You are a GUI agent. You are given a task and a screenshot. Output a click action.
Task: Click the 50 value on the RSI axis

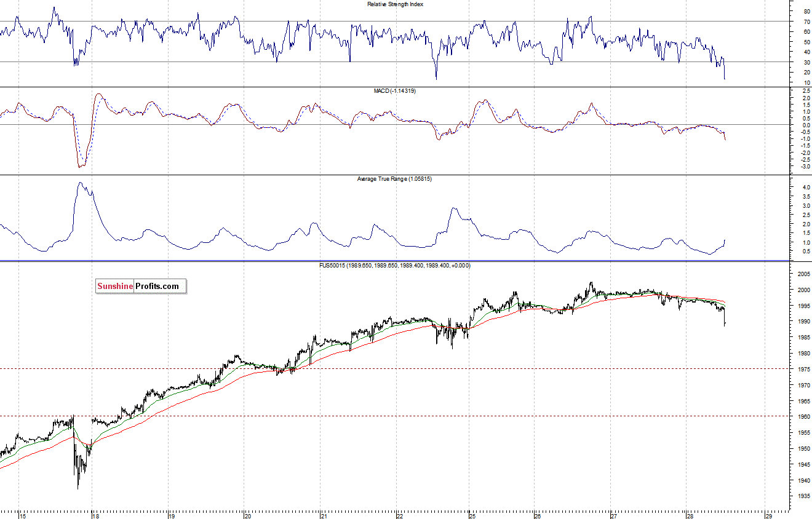coord(806,42)
